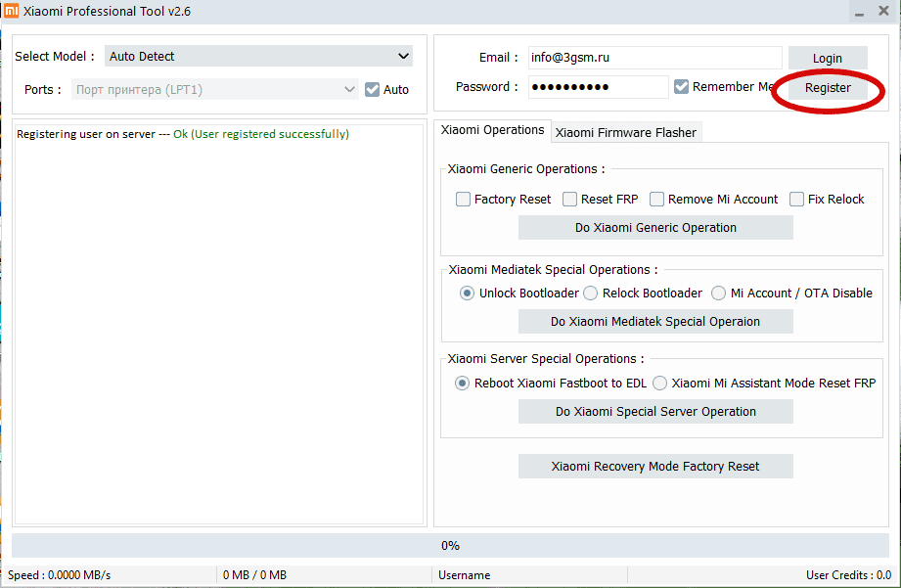
Task: Click into the Email input field
Action: coord(653,58)
